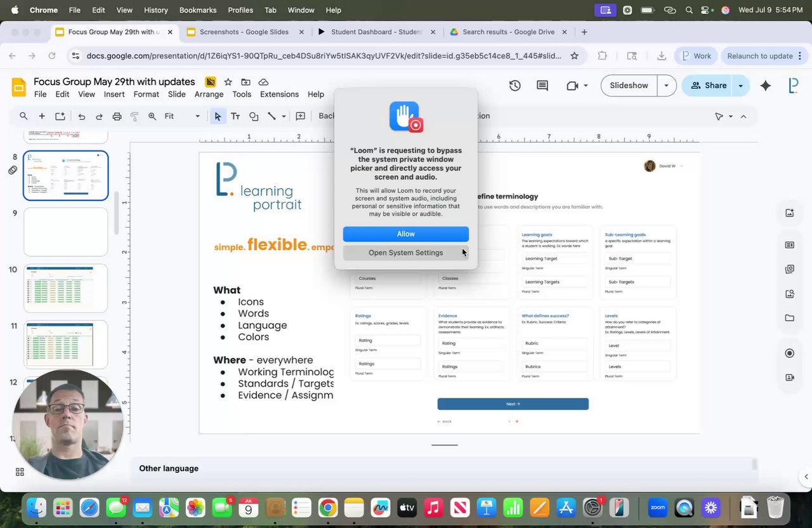Click the Next button on the slide

click(513, 404)
